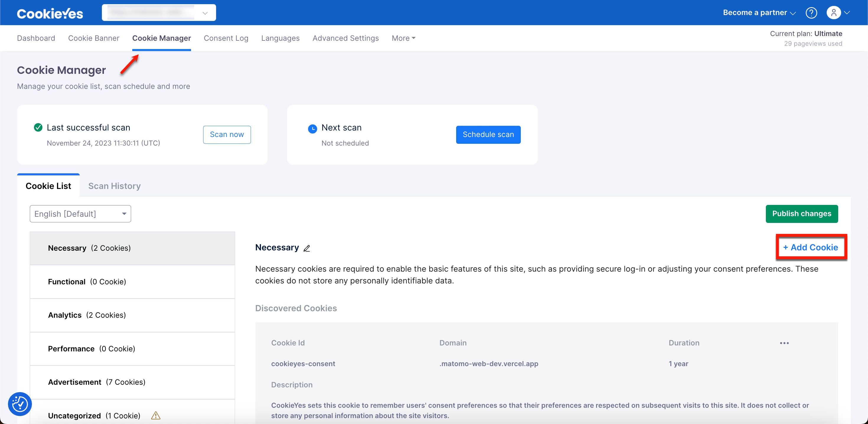
Task: Open the help question mark icon
Action: [x=811, y=13]
